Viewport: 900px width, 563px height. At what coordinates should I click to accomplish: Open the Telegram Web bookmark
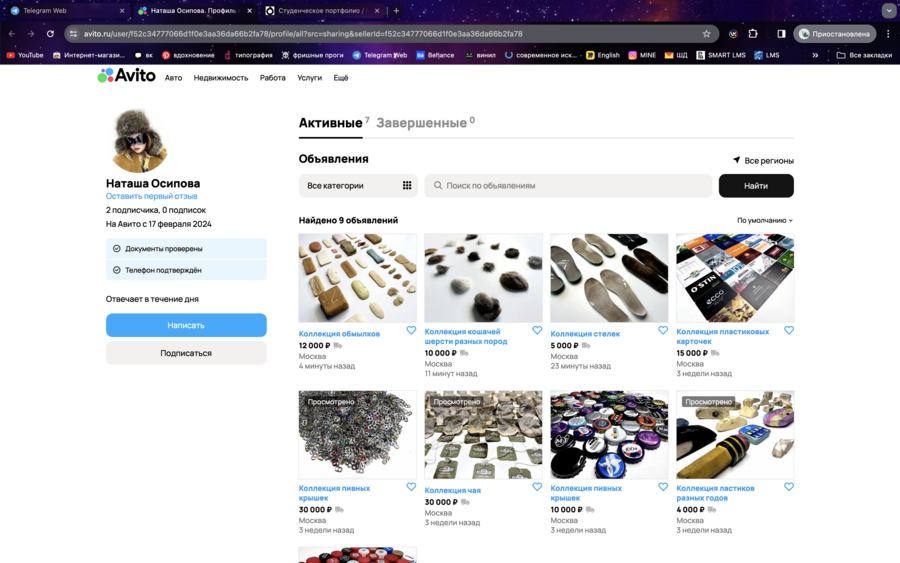coord(379,55)
